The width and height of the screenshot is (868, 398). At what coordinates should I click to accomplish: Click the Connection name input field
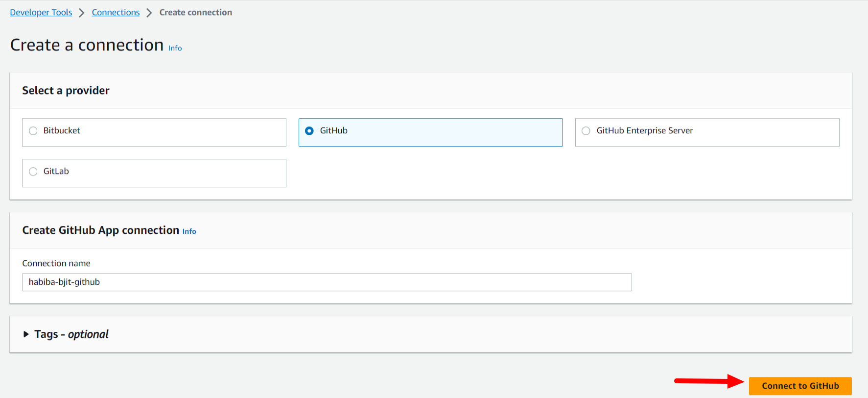click(327, 282)
